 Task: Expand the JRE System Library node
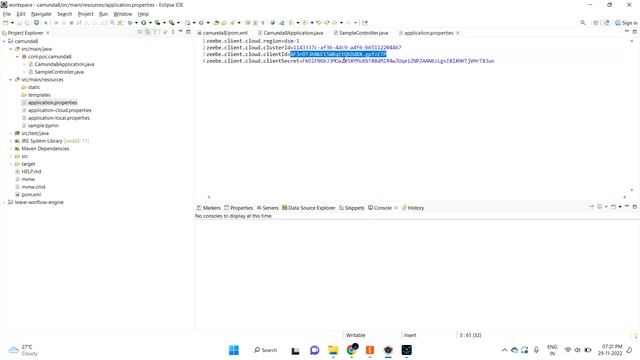pos(11,141)
